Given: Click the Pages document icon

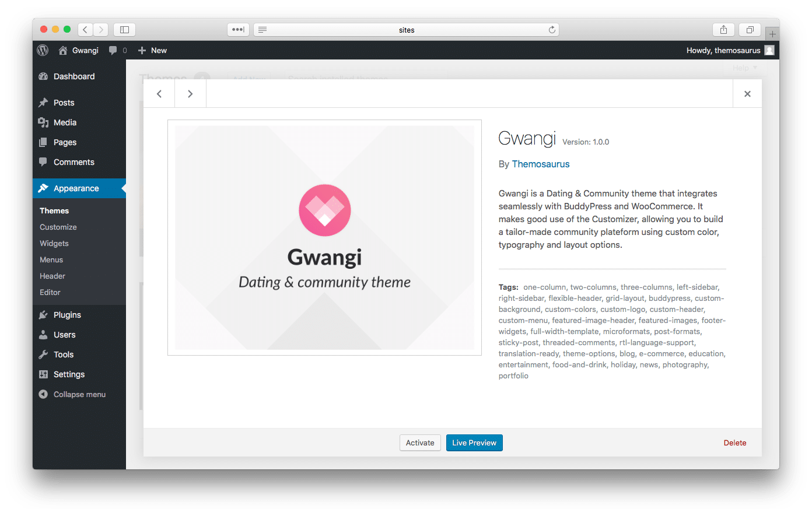Looking at the screenshot, I should (43, 142).
